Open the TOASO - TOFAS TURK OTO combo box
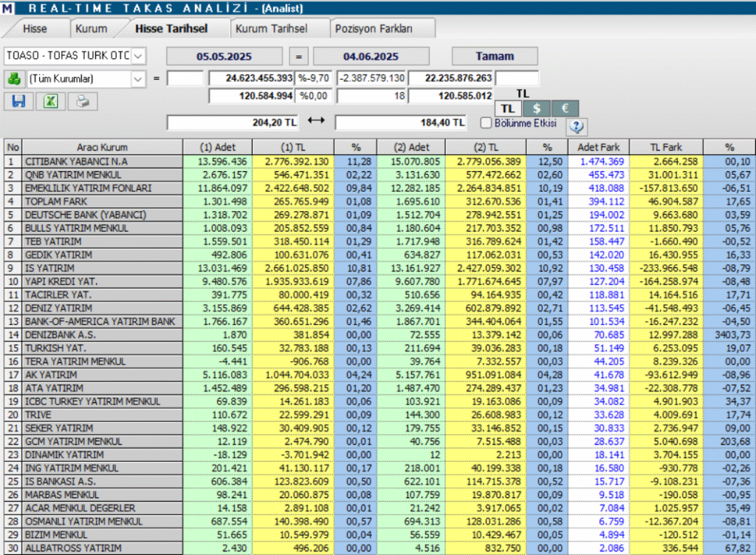This screenshot has height=555, width=756. pyautogui.click(x=75, y=56)
